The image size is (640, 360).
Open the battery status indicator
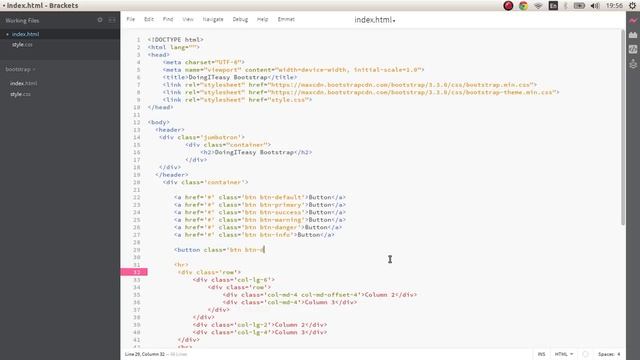(579, 6)
